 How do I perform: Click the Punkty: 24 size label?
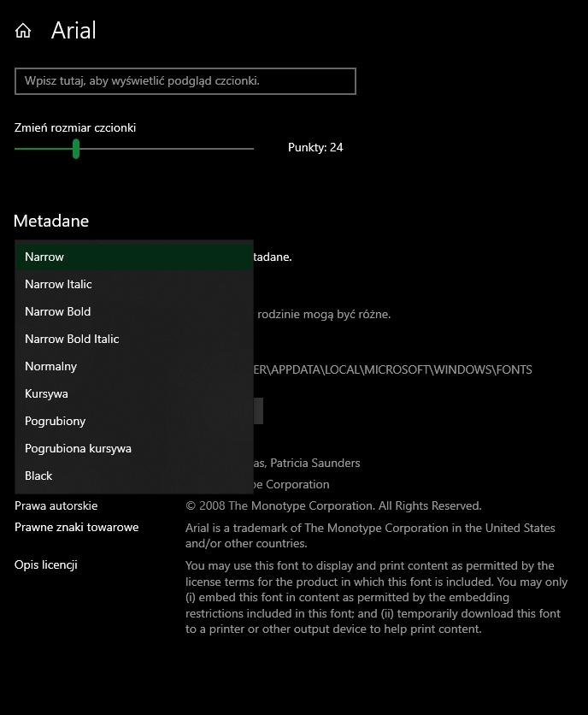click(315, 147)
